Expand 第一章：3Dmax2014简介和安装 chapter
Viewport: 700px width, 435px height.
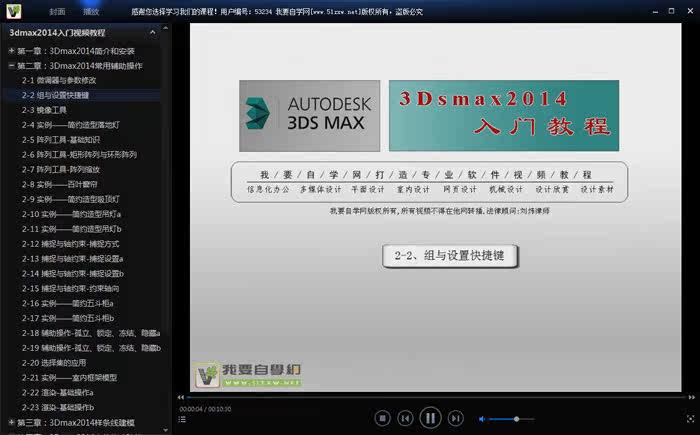tap(12, 51)
